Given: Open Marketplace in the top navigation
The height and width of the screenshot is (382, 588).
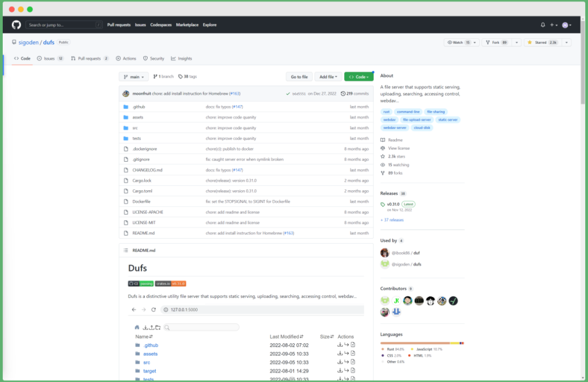Looking at the screenshot, I should coord(187,25).
